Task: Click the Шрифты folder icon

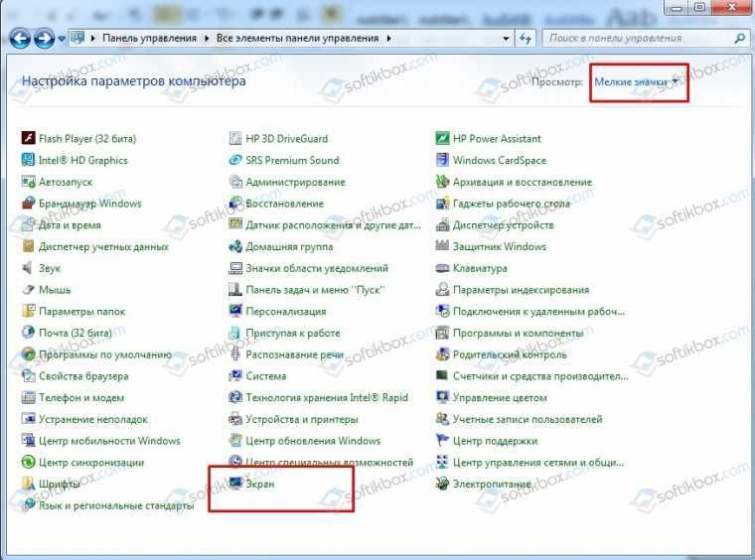Action: (29, 484)
